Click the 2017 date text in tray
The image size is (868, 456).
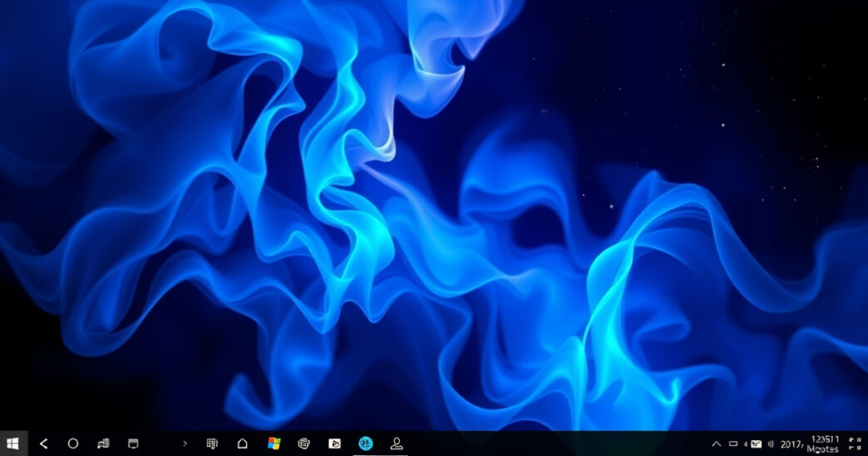(792, 444)
